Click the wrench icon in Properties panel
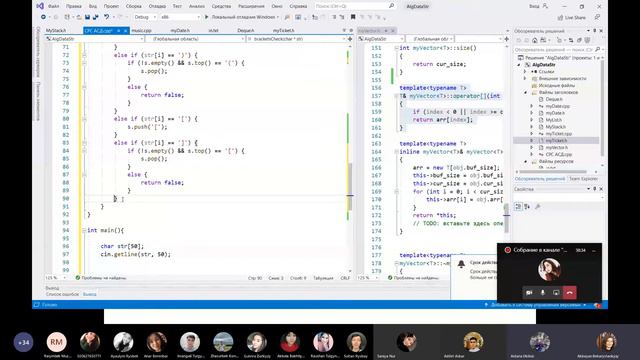The image size is (640, 360). point(538,207)
